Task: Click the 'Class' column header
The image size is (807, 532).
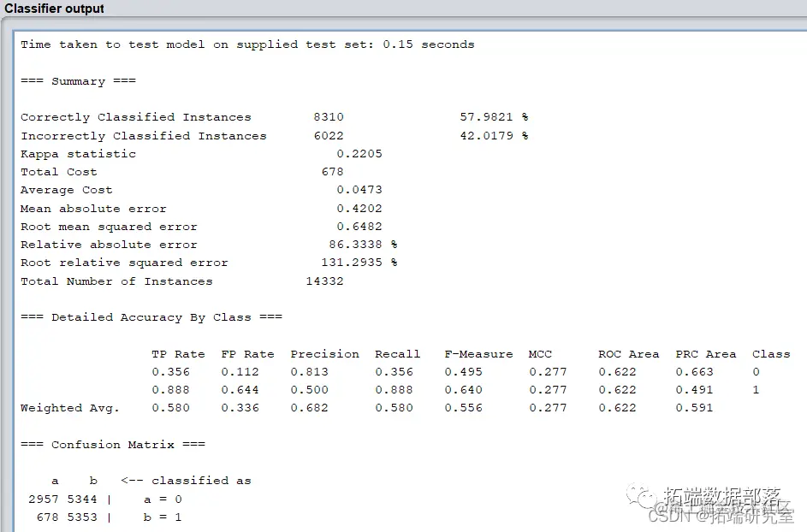Action: 771,354
